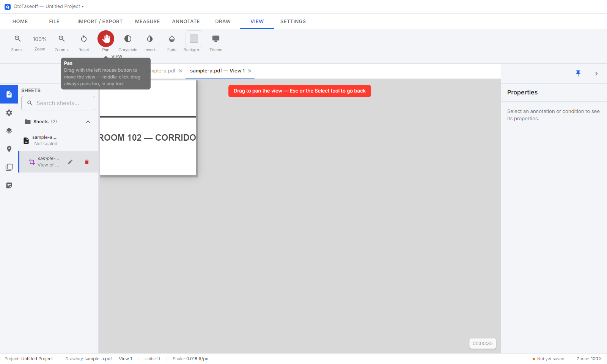Switch to the MEASURE tab

[x=148, y=21]
